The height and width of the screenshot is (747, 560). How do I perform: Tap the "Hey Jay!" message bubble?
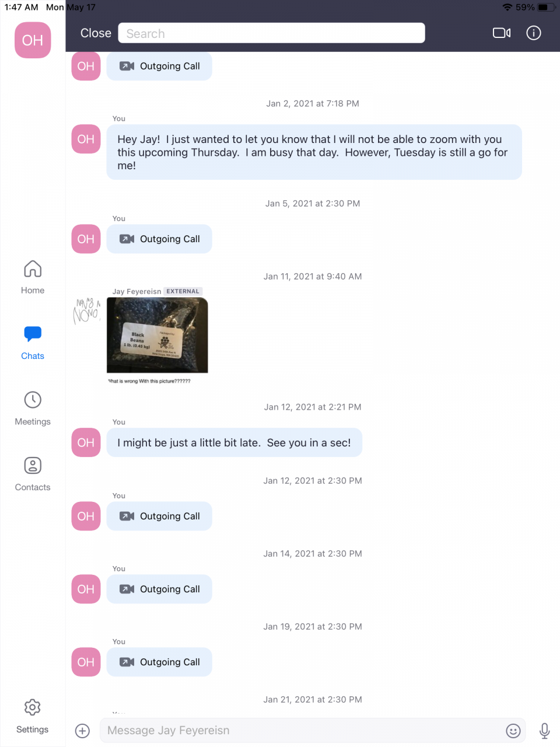[x=314, y=152]
